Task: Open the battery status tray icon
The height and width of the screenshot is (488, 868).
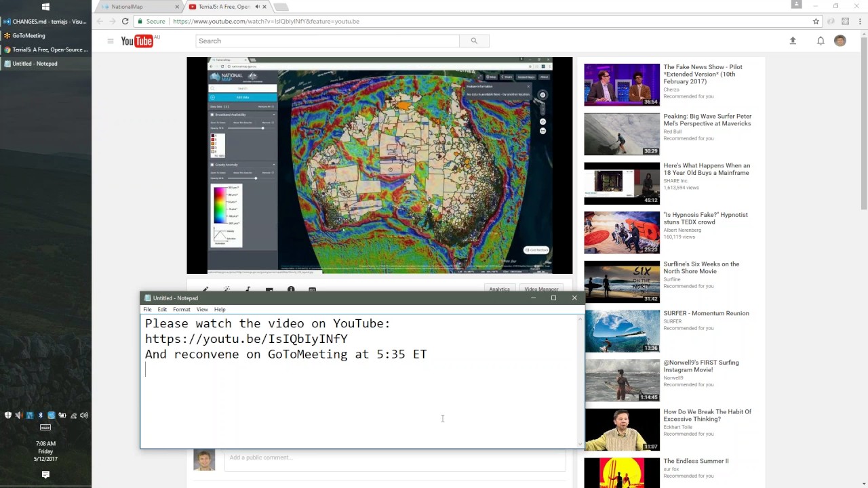Action: (62, 415)
